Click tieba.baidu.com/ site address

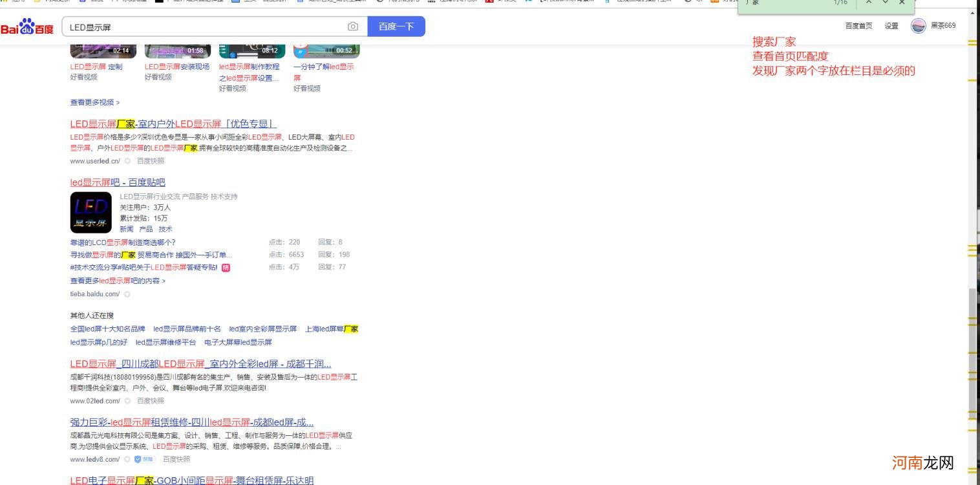tap(95, 294)
